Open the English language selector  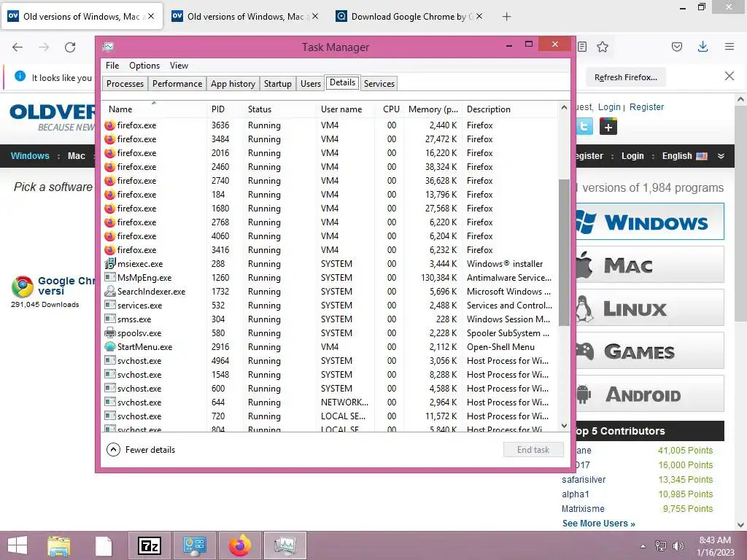pos(684,156)
